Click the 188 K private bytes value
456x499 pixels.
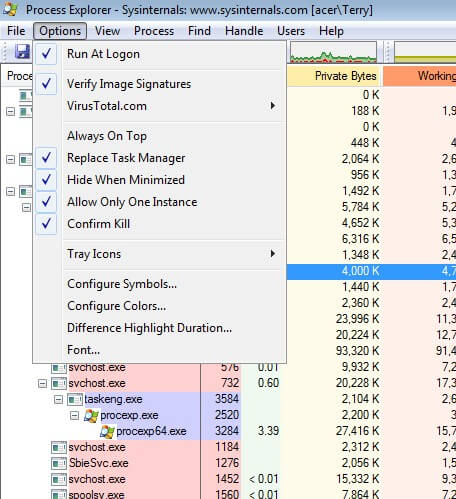point(365,111)
